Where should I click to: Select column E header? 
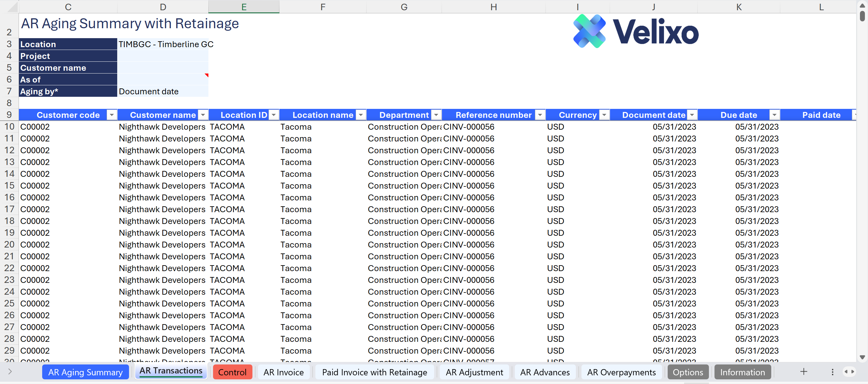pyautogui.click(x=244, y=7)
